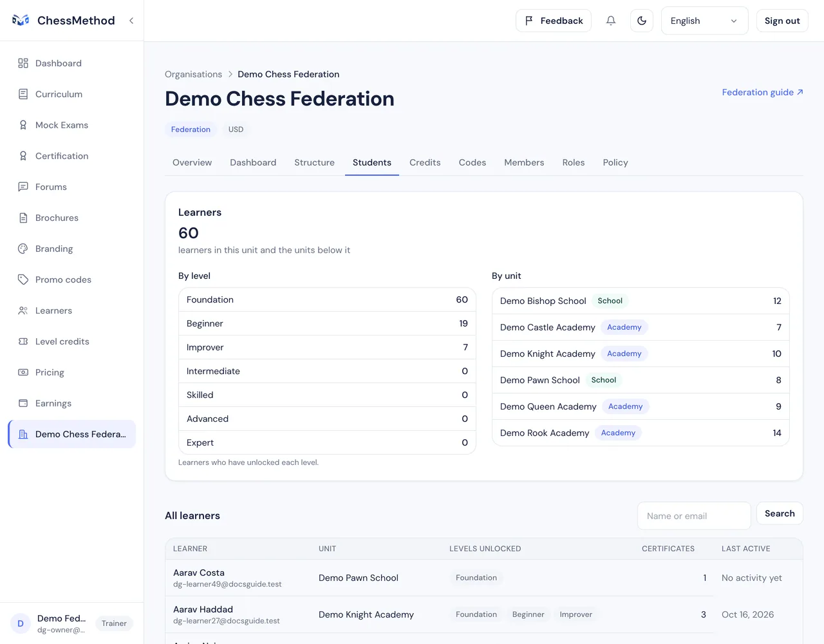Image resolution: width=824 pixels, height=644 pixels.
Task: Open Earnings in the sidebar
Action: point(71,403)
